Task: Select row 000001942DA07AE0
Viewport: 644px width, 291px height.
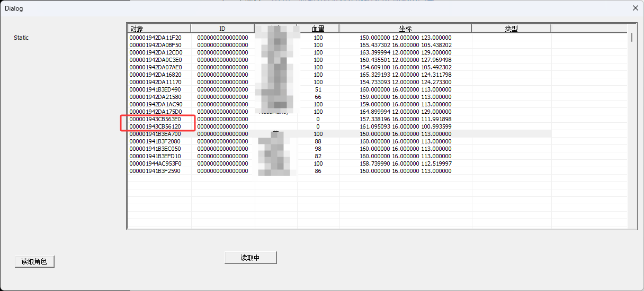Action: click(x=339, y=67)
